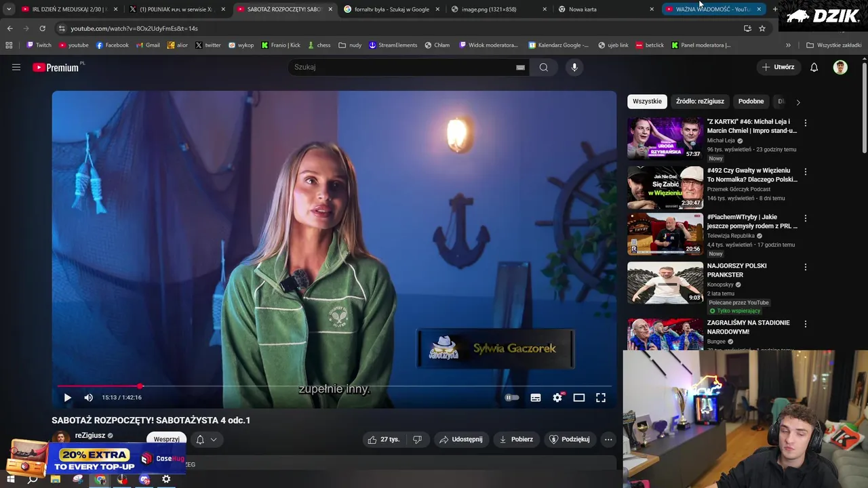This screenshot has height=488, width=868.
Task: Seek on the video progress bar
Action: click(x=334, y=386)
